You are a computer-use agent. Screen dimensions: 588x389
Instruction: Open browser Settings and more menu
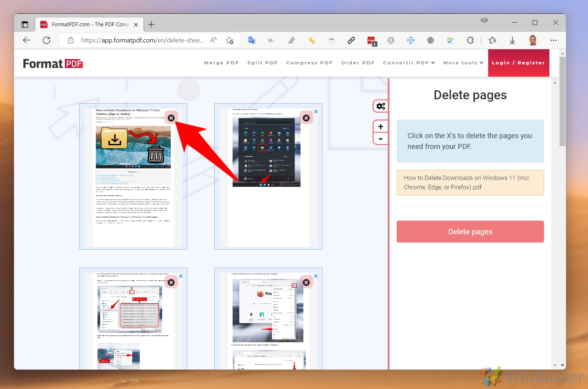click(554, 40)
